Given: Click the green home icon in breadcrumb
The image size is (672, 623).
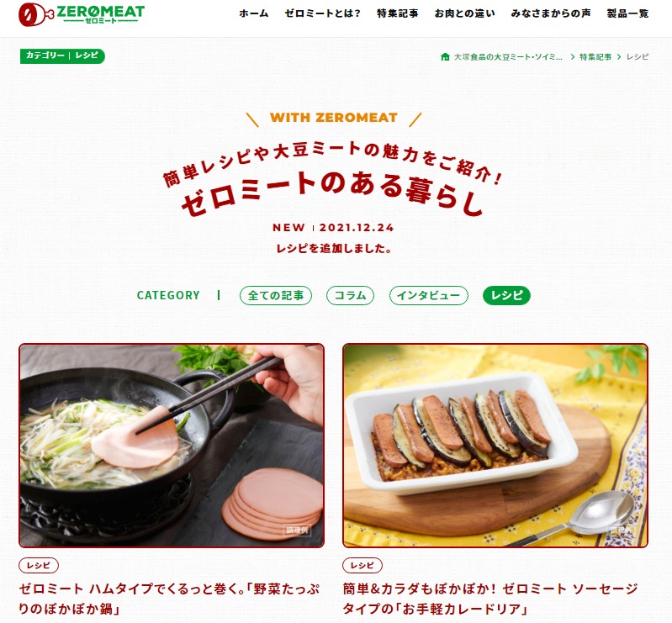Looking at the screenshot, I should (x=445, y=56).
